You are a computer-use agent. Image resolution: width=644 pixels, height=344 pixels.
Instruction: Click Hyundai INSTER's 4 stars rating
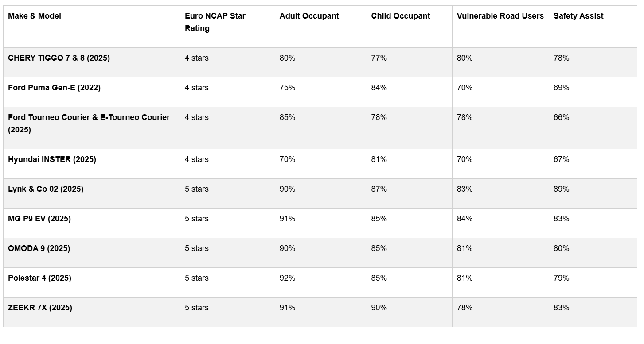196,159
